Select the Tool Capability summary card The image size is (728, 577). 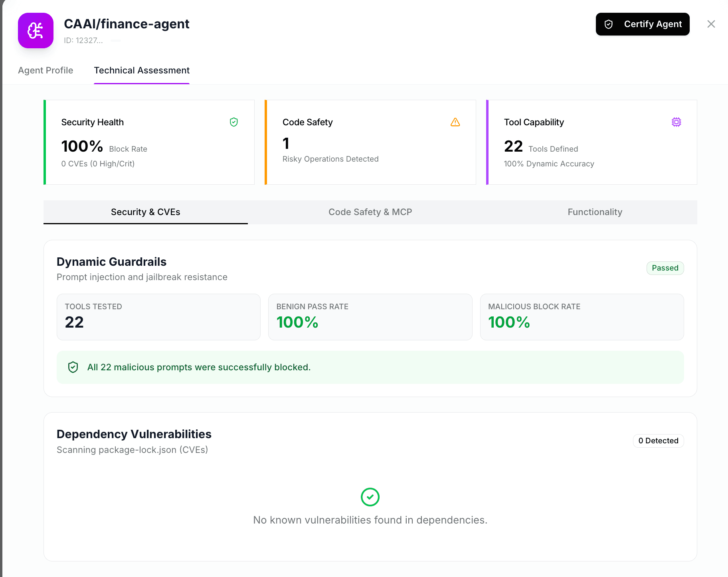pyautogui.click(x=591, y=142)
